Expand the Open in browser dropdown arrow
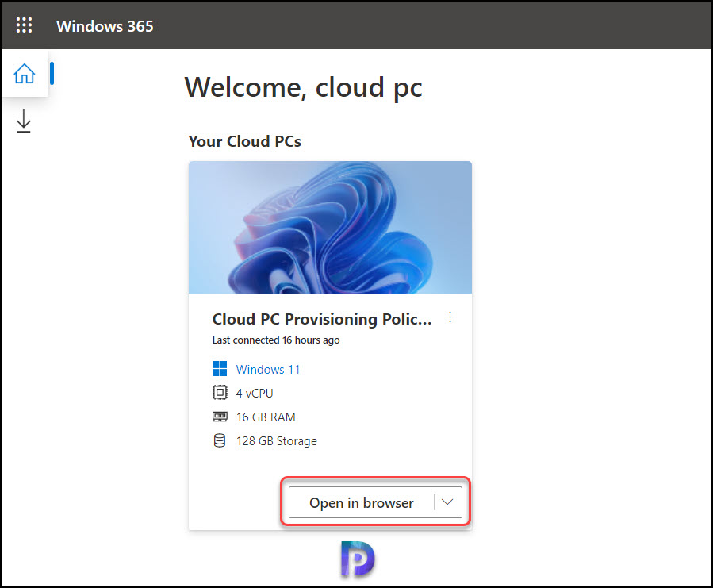Screen dimensions: 713x588 (447, 502)
